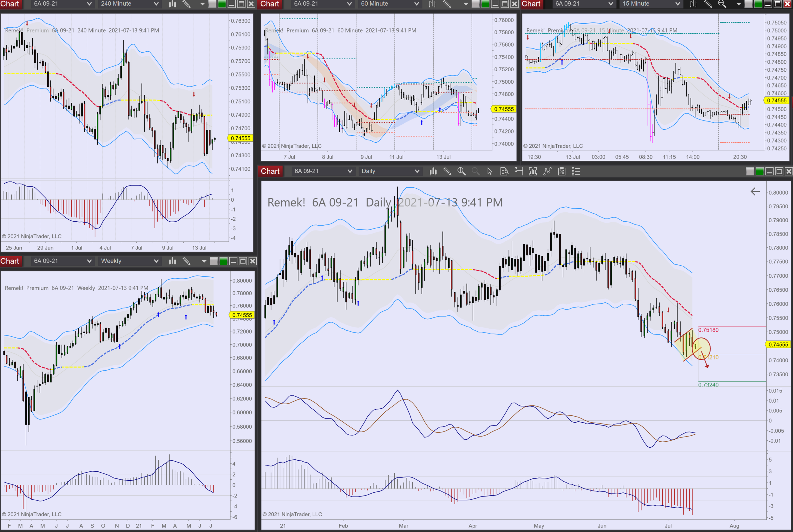The width and height of the screenshot is (793, 532).
Task: Open 60 Minute interval selector dropdown
Action: [416, 4]
